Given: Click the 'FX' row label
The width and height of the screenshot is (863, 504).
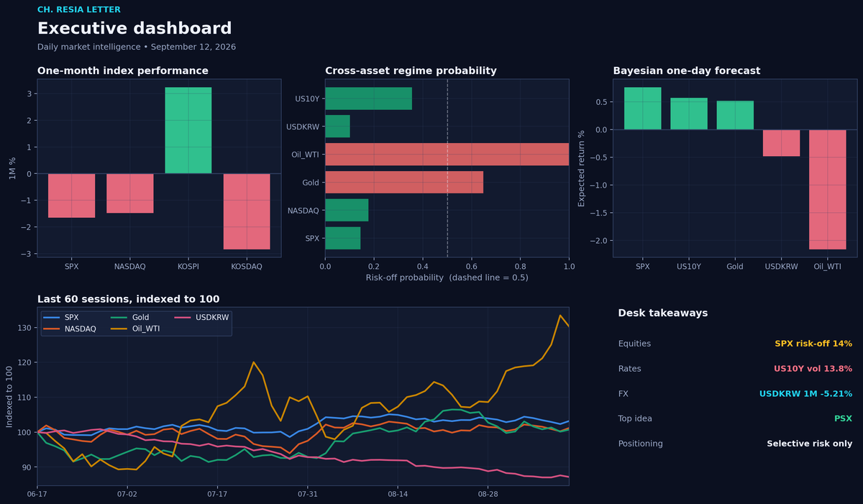Looking at the screenshot, I should (x=624, y=394).
